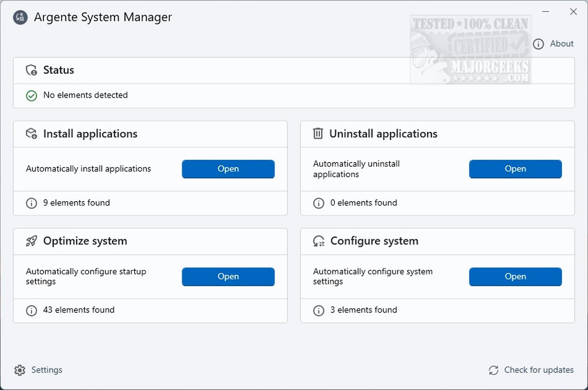Open the Install applications tool
Image resolution: width=588 pixels, height=390 pixels.
coord(228,169)
